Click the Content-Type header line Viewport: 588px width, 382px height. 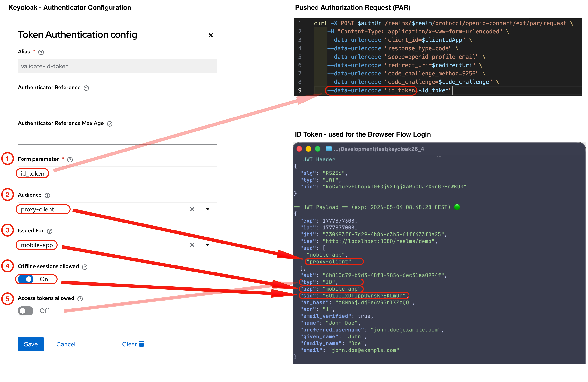coord(418,32)
